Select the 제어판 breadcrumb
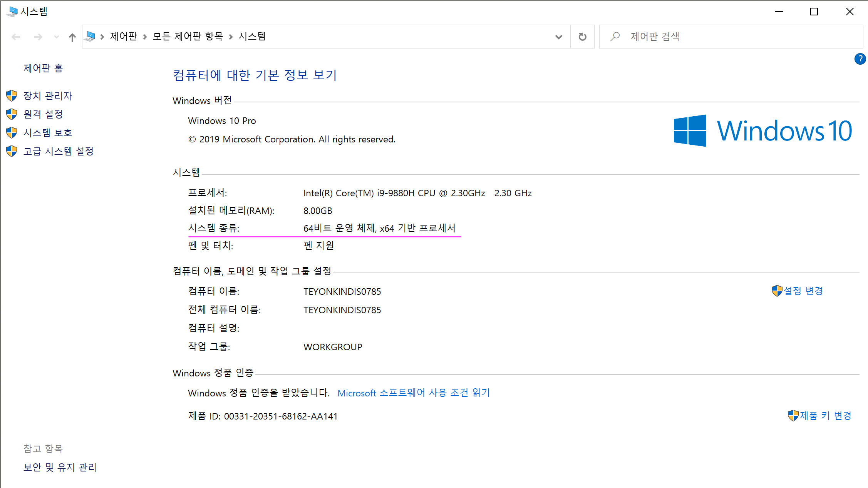The image size is (868, 488). (124, 36)
